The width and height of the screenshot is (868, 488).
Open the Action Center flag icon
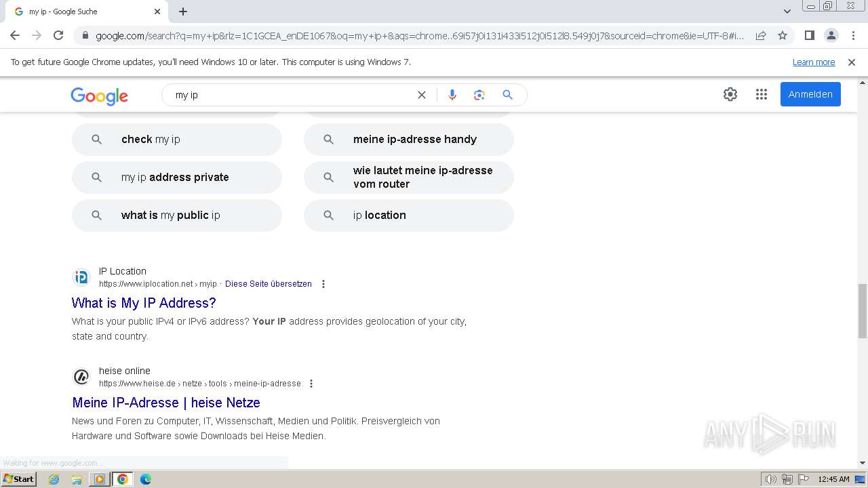(x=804, y=479)
